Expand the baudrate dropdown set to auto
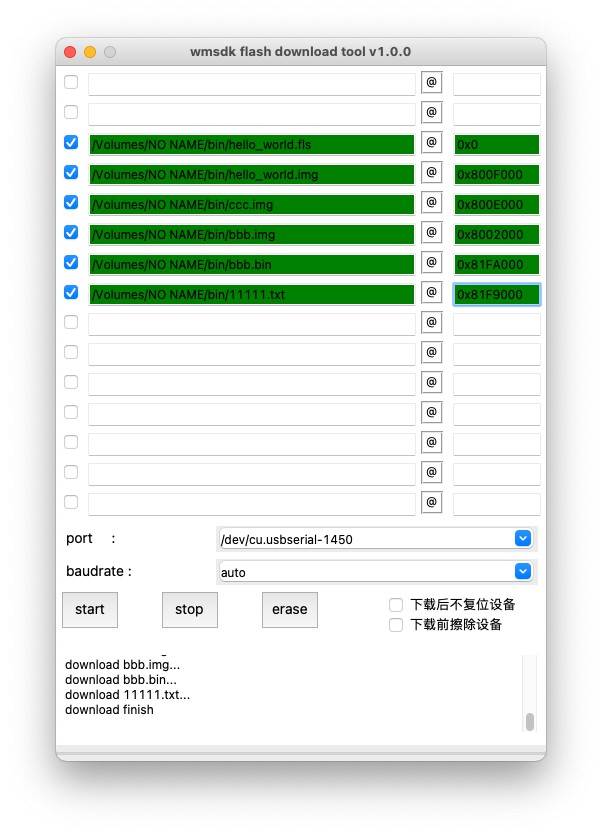Viewport: 602px width, 835px height. tap(377, 572)
